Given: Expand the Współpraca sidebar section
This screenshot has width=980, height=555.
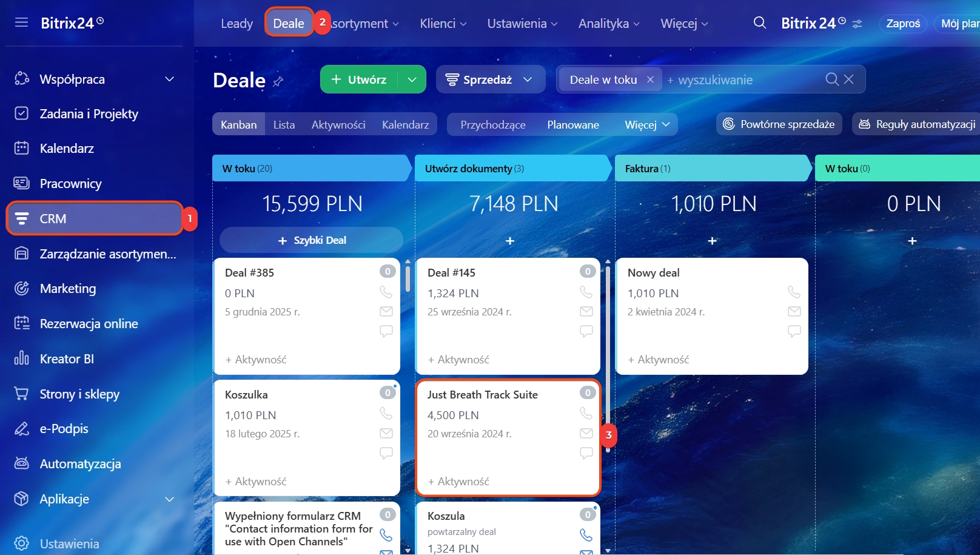Looking at the screenshot, I should coord(170,79).
